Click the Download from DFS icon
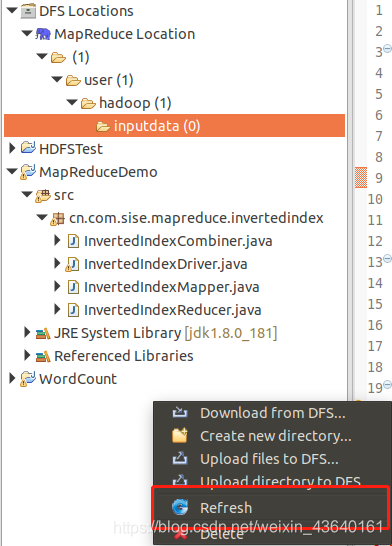This screenshot has width=392, height=546. [x=180, y=413]
